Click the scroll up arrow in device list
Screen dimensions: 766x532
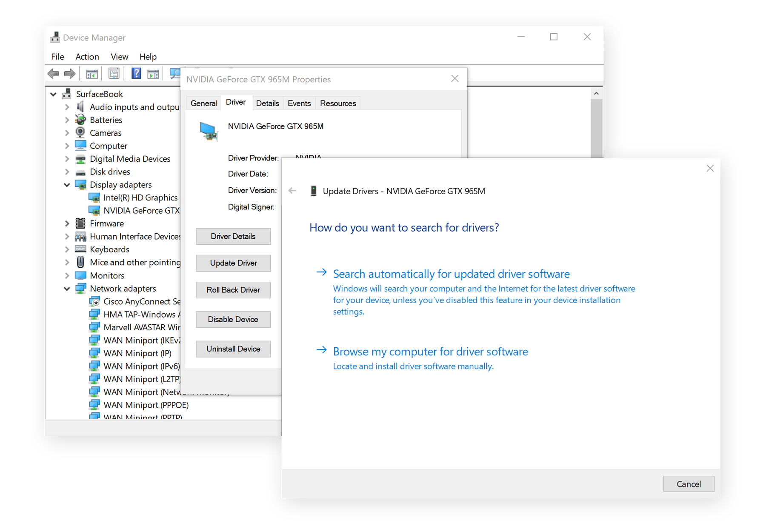click(596, 94)
